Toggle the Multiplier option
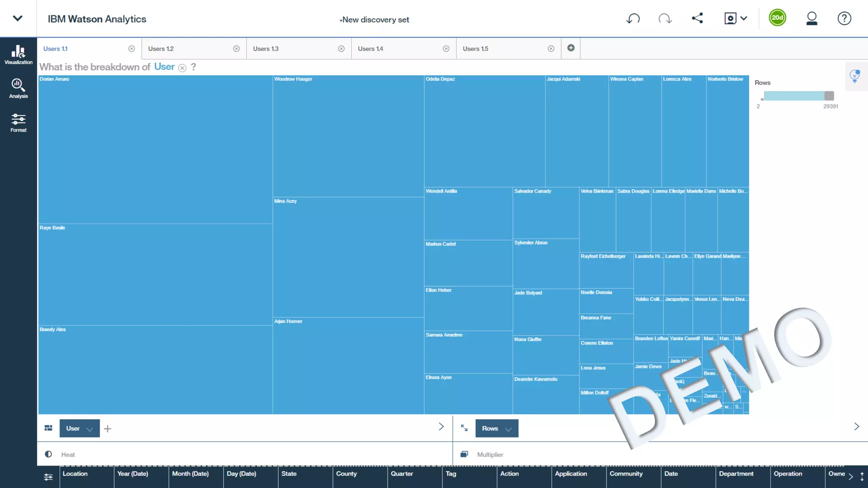 coord(465,454)
